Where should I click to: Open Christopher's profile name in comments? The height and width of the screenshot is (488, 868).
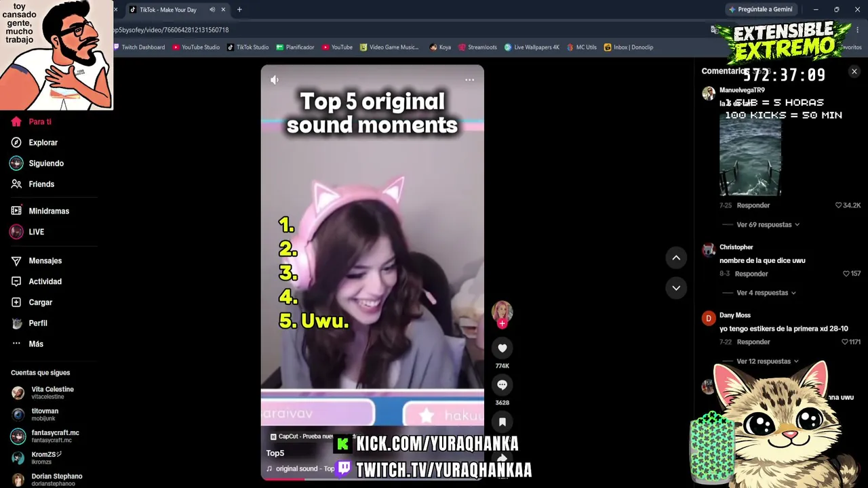[x=736, y=247]
